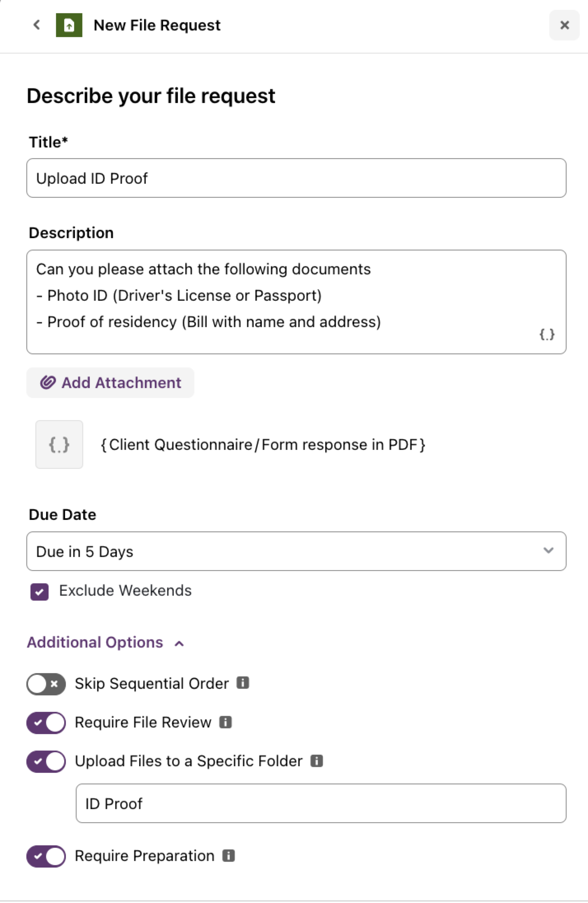Click the ID Proof folder name field

321,803
